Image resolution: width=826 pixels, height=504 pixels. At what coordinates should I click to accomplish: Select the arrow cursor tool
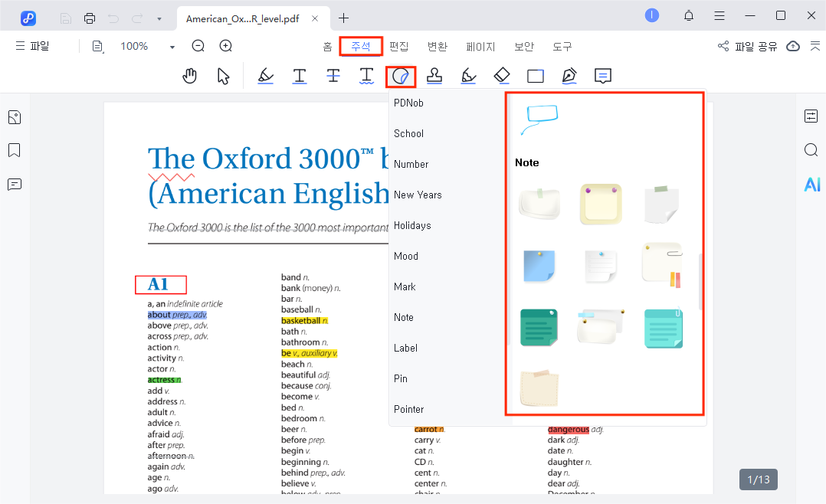pos(223,76)
